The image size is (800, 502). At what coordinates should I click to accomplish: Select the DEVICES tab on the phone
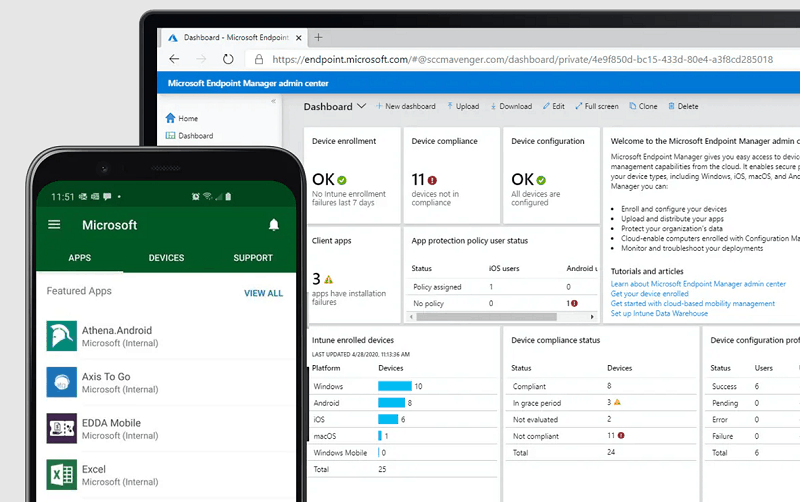point(166,258)
